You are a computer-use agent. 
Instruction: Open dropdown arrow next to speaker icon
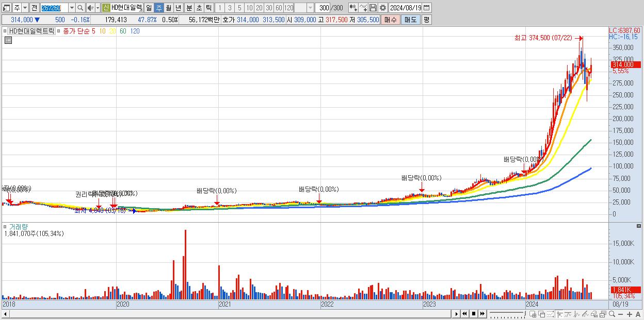[x=98, y=8]
